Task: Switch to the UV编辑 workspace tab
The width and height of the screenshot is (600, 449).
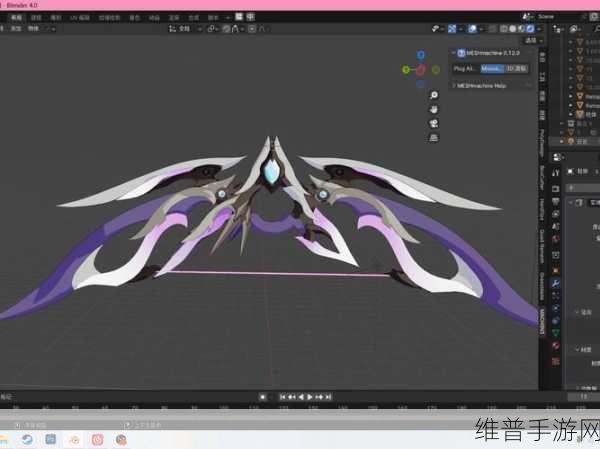Action: (80, 18)
